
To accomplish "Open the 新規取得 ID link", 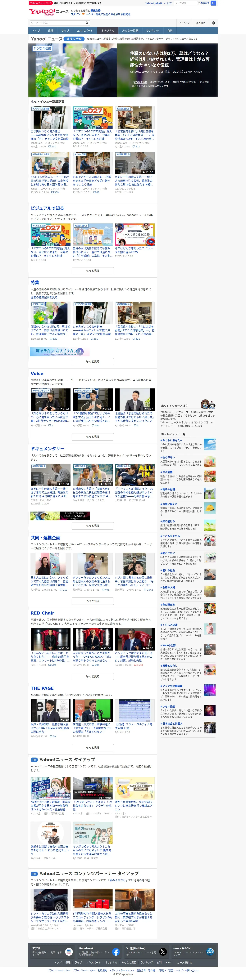I will coord(95,11).
